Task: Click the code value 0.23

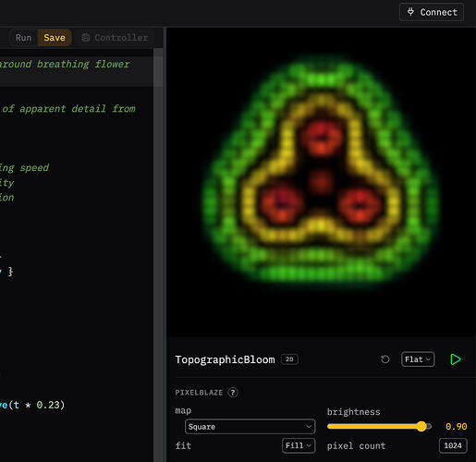Action: 48,405
